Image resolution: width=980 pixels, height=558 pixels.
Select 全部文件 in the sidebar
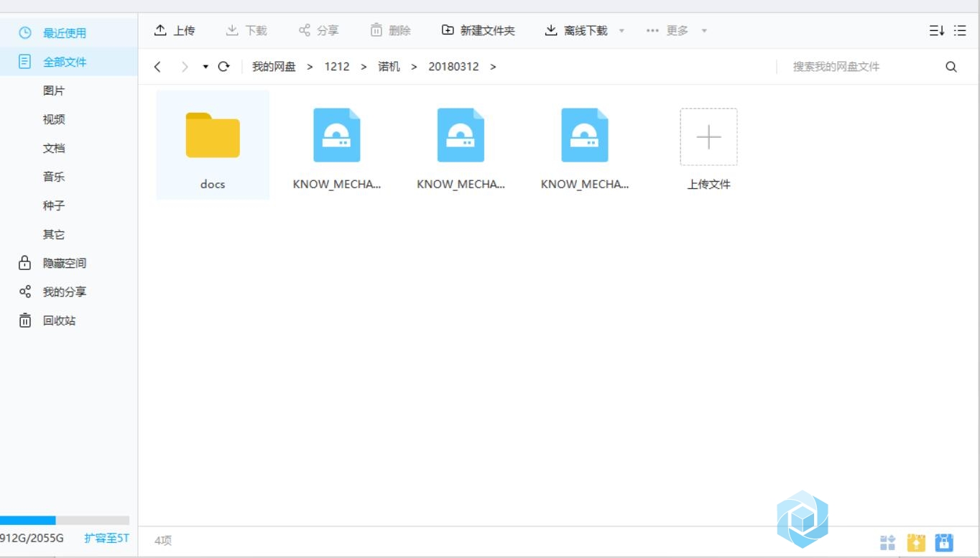tap(69, 62)
